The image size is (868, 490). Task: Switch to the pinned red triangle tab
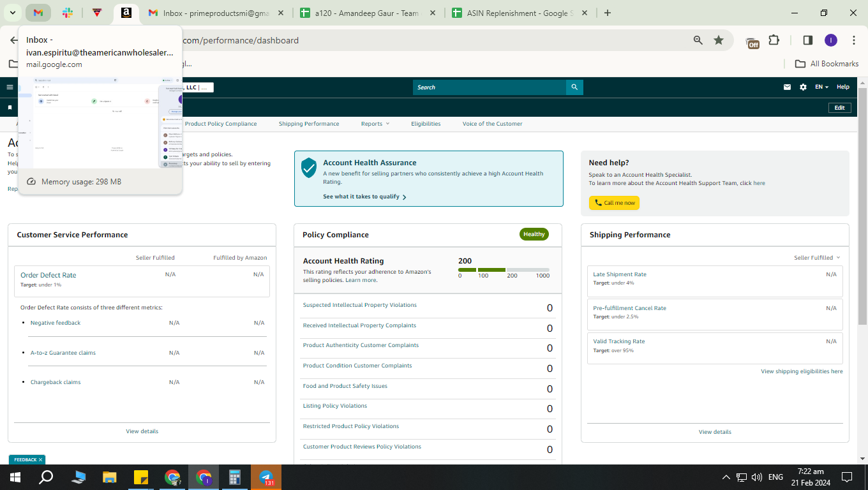97,13
